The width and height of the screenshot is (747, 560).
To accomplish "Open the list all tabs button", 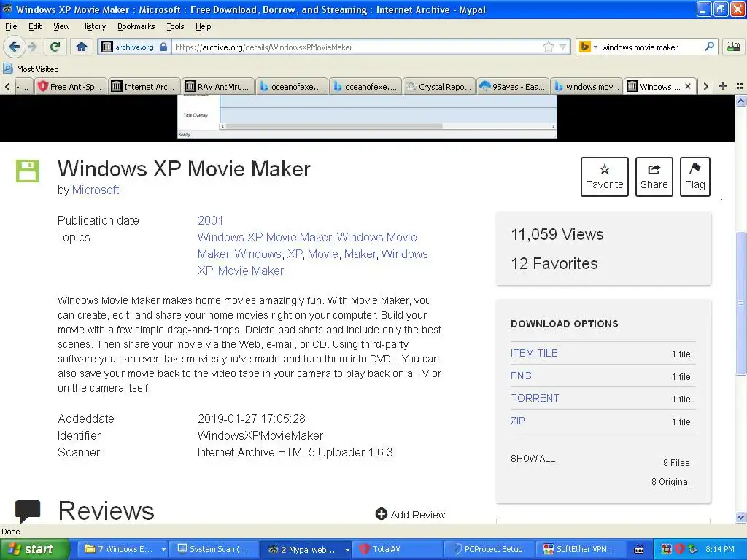I will tap(740, 86).
